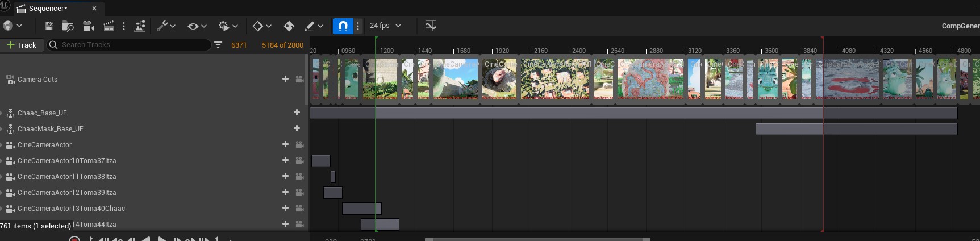Open pencil edit options menu
The image size is (980, 241).
[314, 26]
